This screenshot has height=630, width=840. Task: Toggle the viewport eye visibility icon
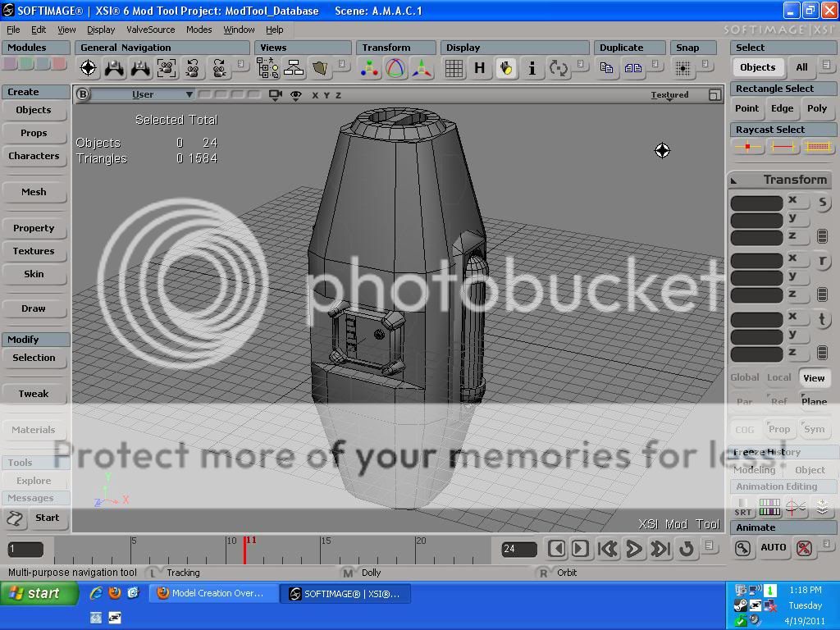pyautogui.click(x=296, y=95)
